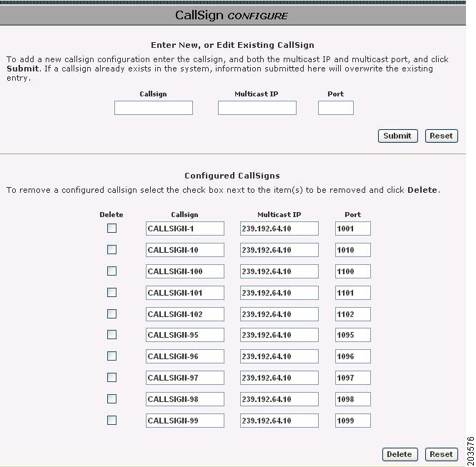
Task: Edit the port field showing 1095
Action: coord(353,335)
